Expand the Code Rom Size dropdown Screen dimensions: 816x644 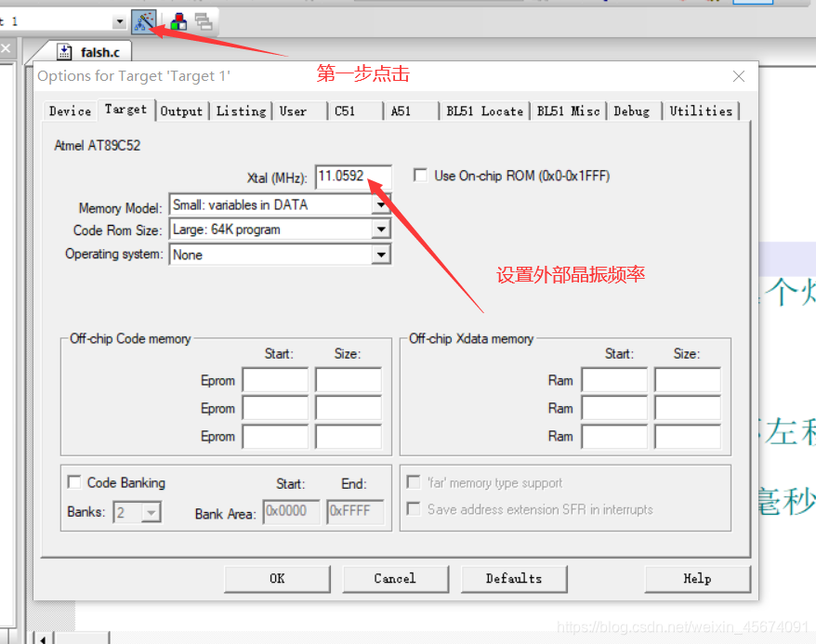click(x=381, y=230)
